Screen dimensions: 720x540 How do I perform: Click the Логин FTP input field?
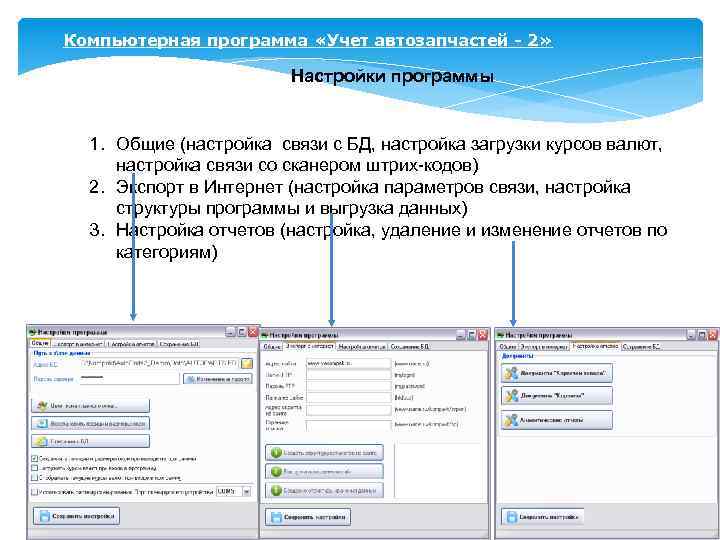pyautogui.click(x=349, y=375)
